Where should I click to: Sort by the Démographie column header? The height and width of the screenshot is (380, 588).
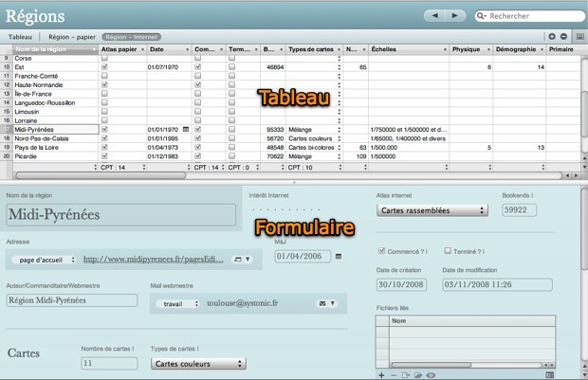(520, 49)
